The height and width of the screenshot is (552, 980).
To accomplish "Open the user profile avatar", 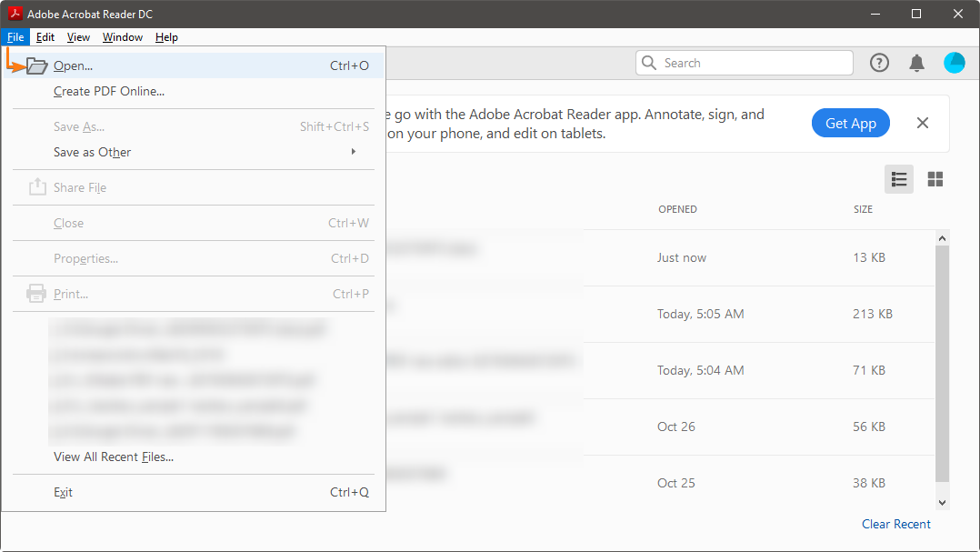I will pyautogui.click(x=954, y=63).
